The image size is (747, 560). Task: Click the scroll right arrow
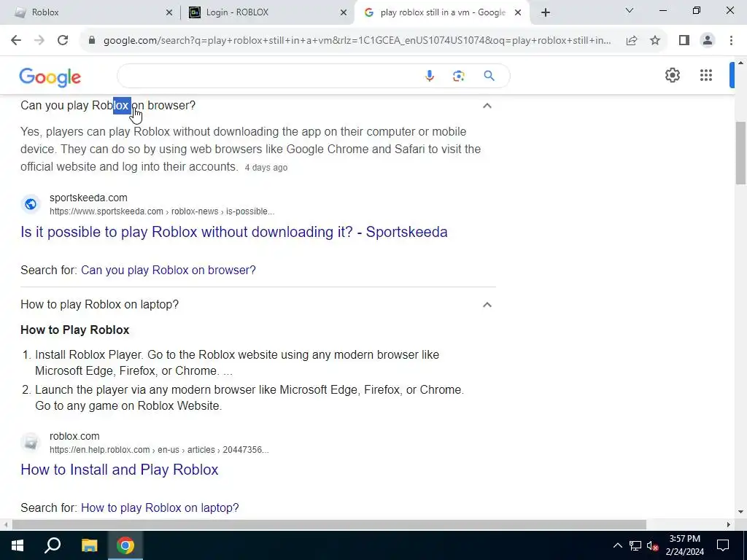point(729,524)
